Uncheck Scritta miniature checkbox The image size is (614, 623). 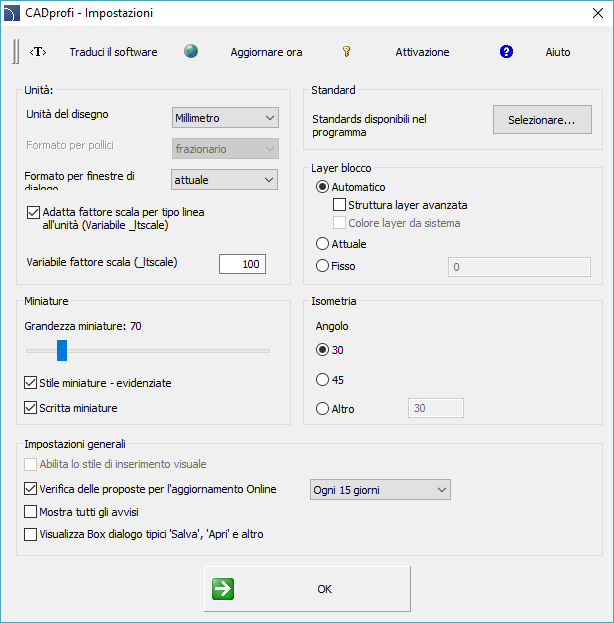click(31, 408)
